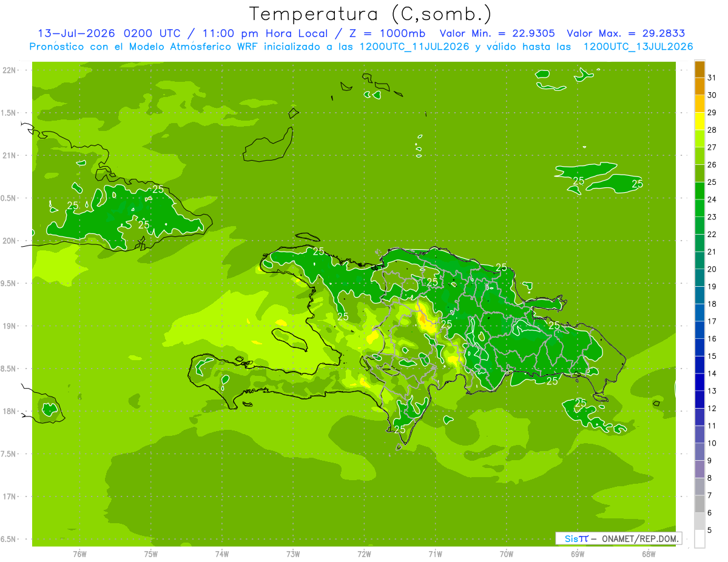Click the "76W" longitude axis label
728x562 pixels.
(x=79, y=554)
